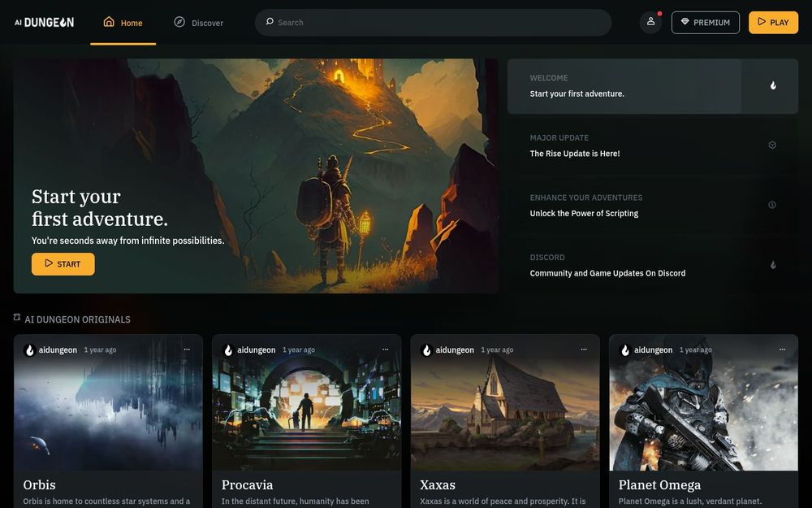Open more options on Xaxas card

(584, 350)
